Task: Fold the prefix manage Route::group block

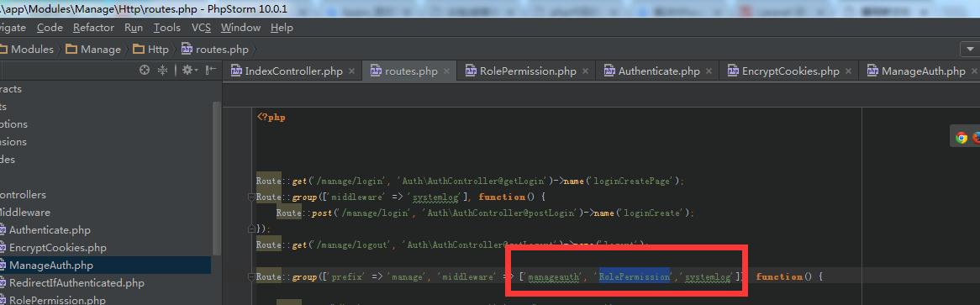Action: [251, 276]
